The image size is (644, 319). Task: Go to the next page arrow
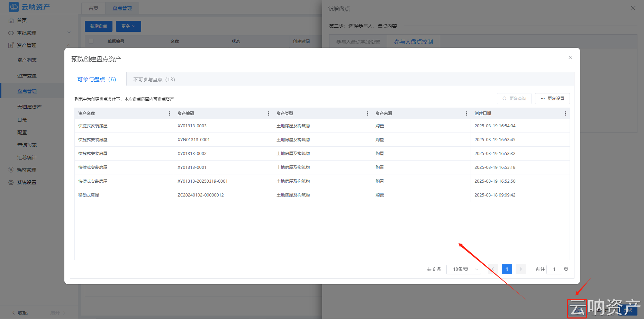coord(520,269)
